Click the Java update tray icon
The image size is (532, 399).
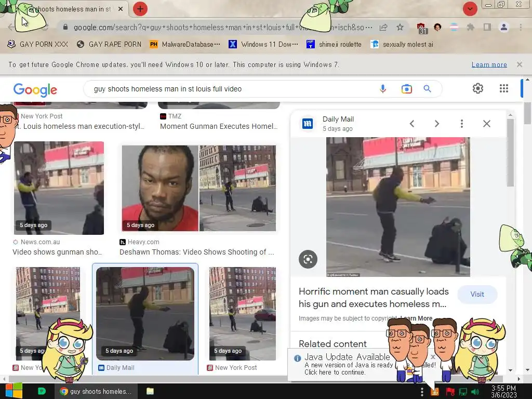coord(435,392)
